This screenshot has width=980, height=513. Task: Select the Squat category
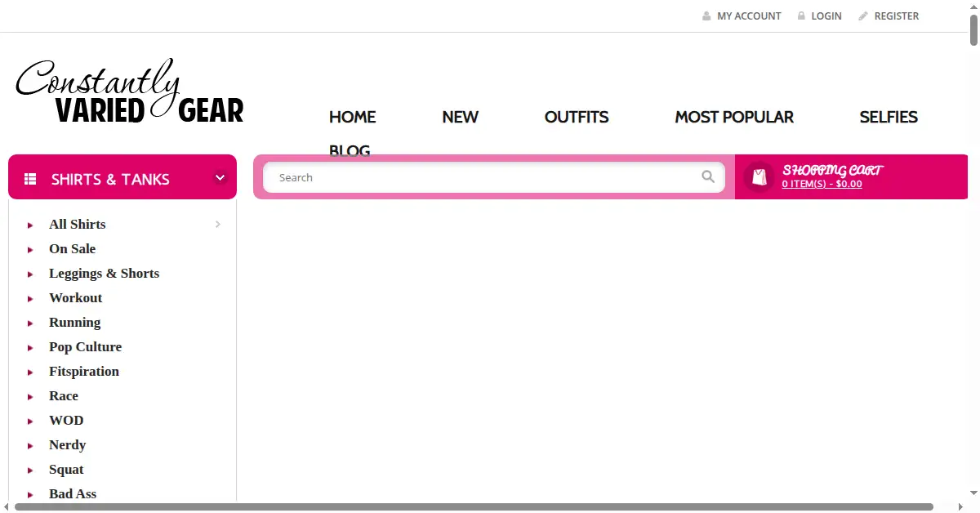point(66,470)
